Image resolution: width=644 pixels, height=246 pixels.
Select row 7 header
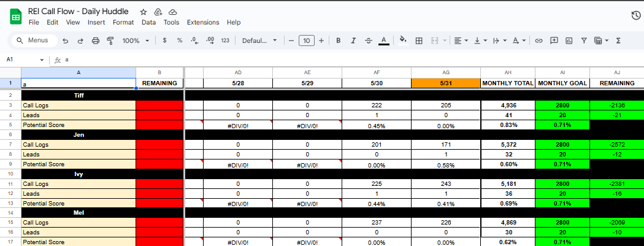pos(10,145)
